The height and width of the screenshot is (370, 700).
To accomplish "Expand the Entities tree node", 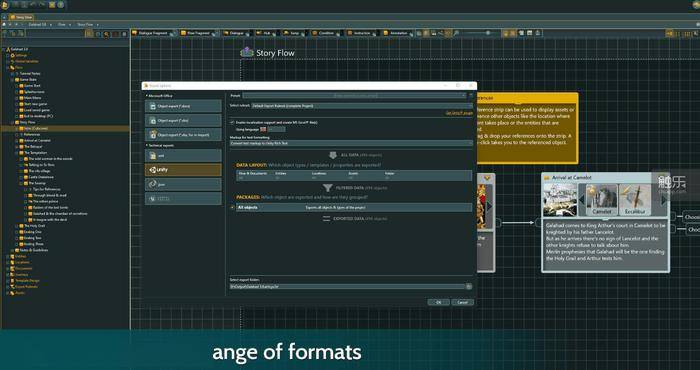I will click(x=8, y=256).
